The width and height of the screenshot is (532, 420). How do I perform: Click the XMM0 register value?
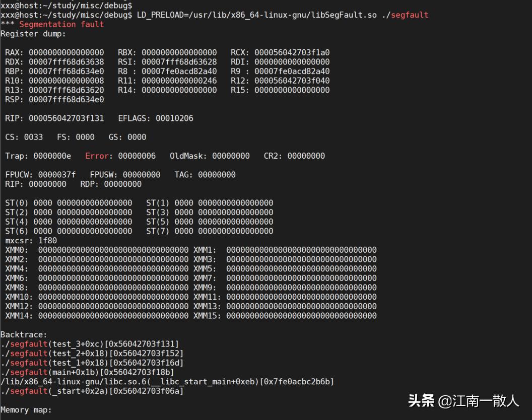113,250
